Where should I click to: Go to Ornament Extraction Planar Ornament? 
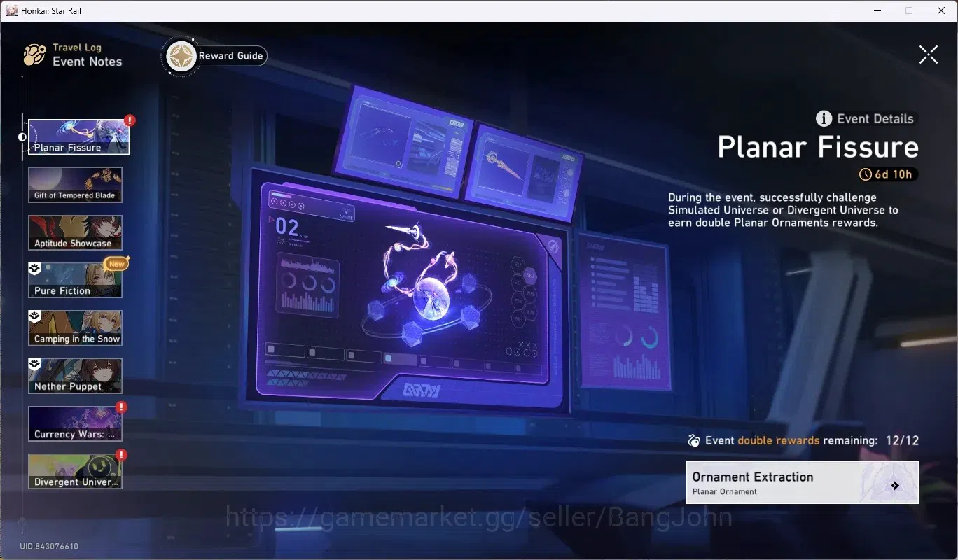802,482
